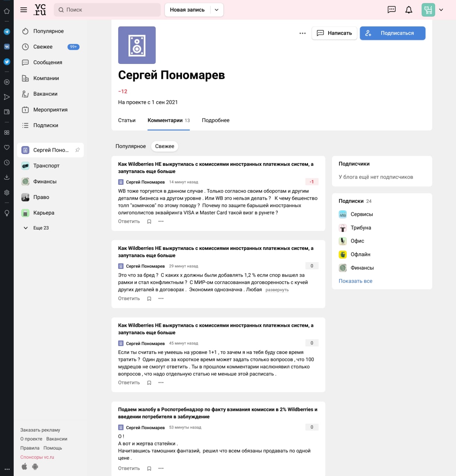Open Трибуна in Подписки panel
Image resolution: width=456 pixels, height=476 pixels.
[x=355, y=228]
